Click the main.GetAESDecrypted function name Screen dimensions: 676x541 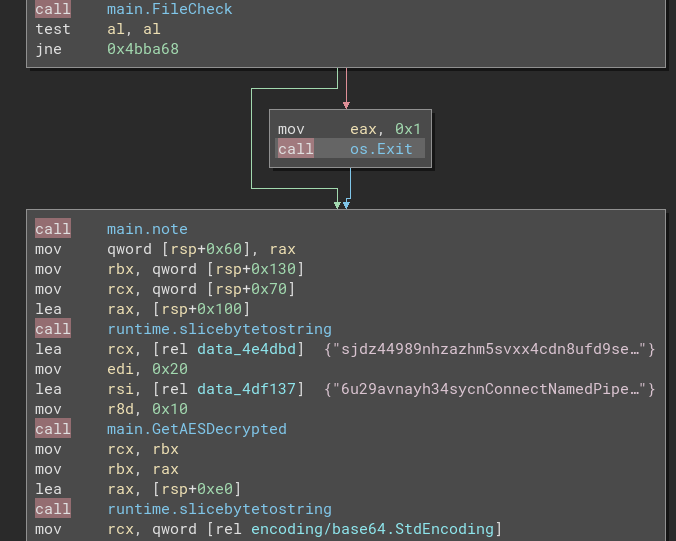196,429
